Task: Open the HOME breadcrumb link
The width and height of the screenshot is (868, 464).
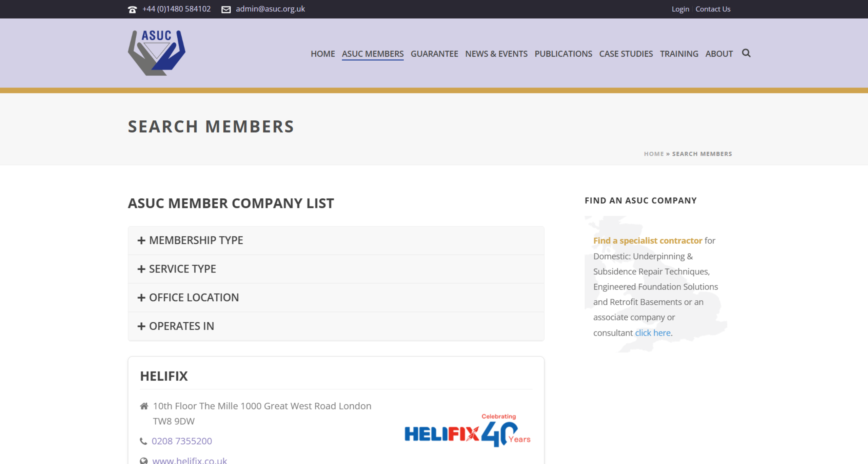Action: click(654, 154)
